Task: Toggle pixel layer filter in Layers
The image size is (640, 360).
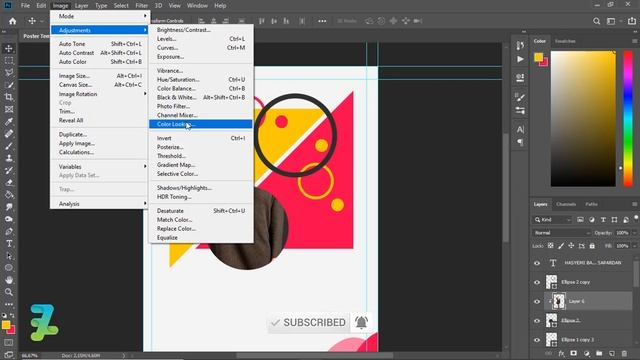Action: 580,220
